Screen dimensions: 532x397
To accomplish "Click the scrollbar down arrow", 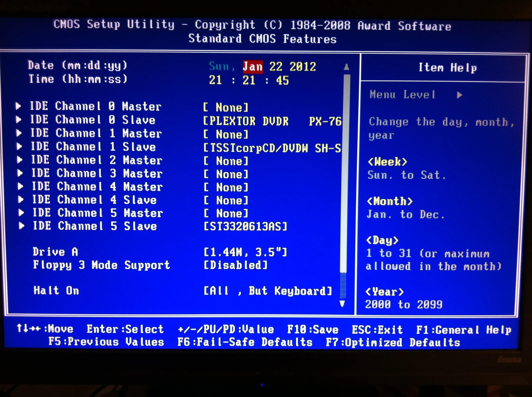I will coord(342,304).
